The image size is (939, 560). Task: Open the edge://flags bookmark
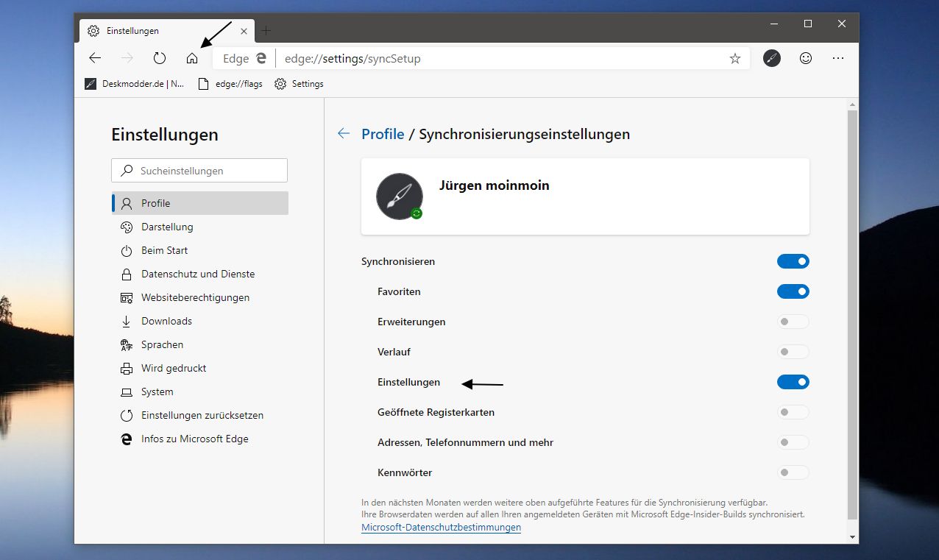point(230,84)
